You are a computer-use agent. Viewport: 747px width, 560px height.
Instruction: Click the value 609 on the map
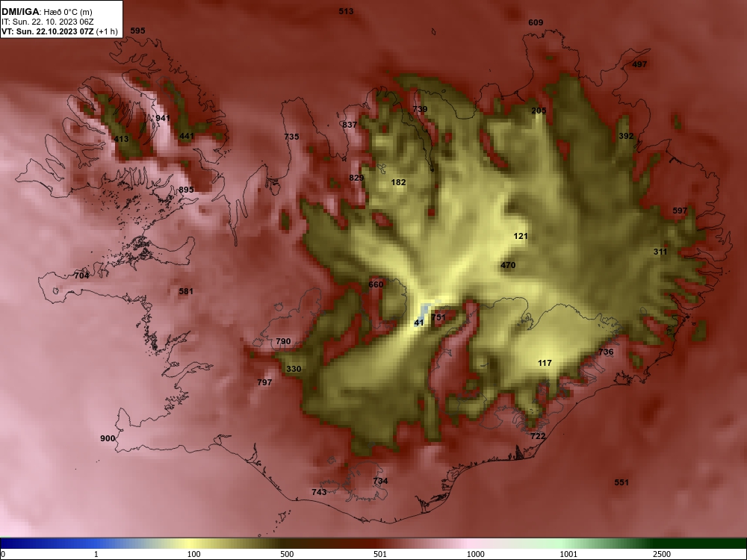[536, 22]
